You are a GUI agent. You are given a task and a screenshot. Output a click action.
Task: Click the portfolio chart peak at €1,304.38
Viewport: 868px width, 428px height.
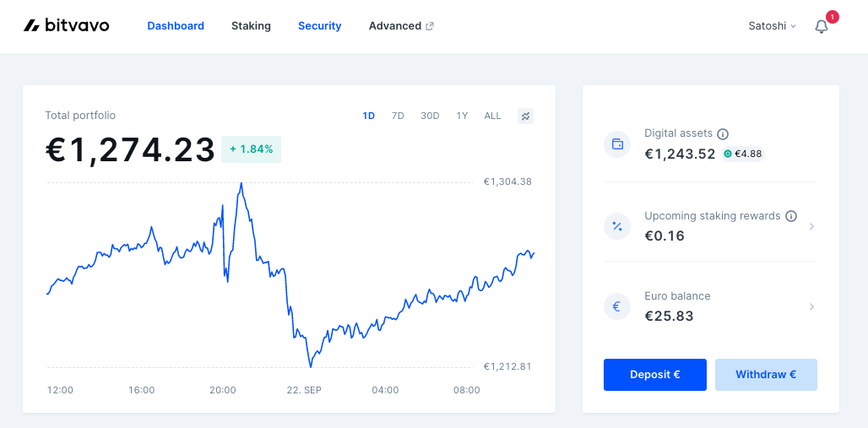coord(241,183)
